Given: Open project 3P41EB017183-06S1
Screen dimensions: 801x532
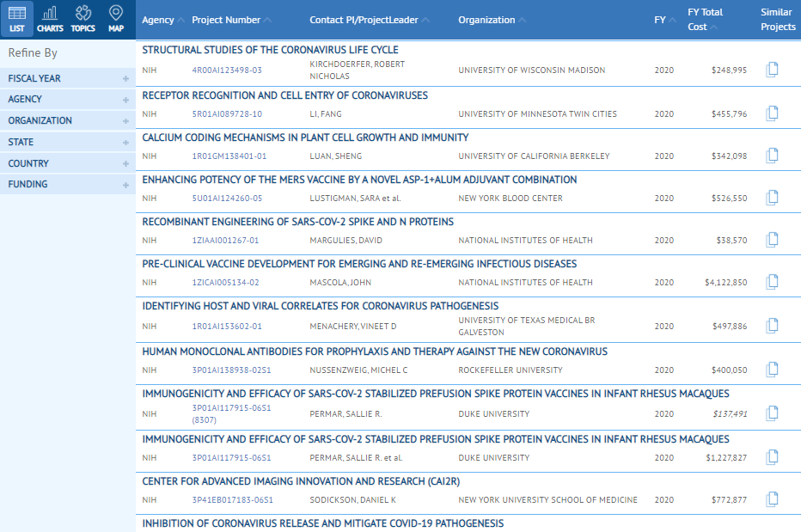Looking at the screenshot, I should click(232, 500).
